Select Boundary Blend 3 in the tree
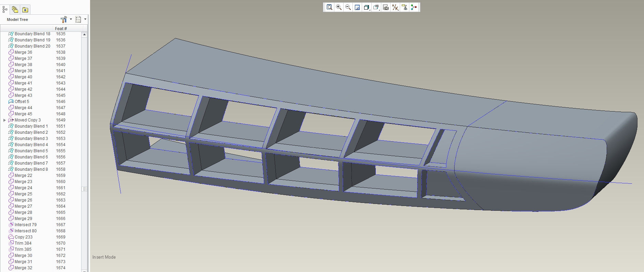The image size is (644, 272). point(31,139)
